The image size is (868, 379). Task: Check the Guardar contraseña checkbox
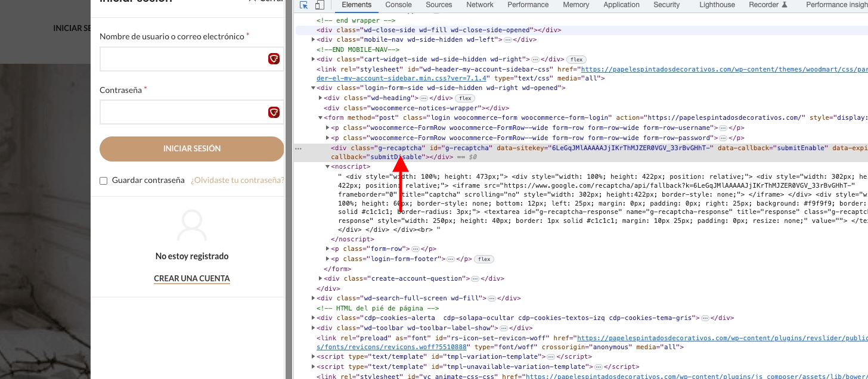pyautogui.click(x=104, y=181)
